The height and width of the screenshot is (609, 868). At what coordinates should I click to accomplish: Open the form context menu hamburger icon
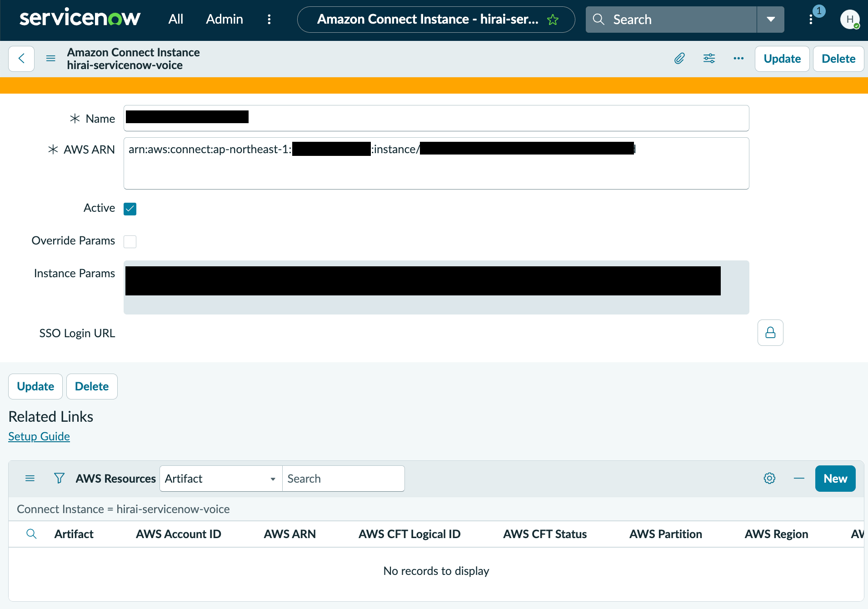pos(51,59)
